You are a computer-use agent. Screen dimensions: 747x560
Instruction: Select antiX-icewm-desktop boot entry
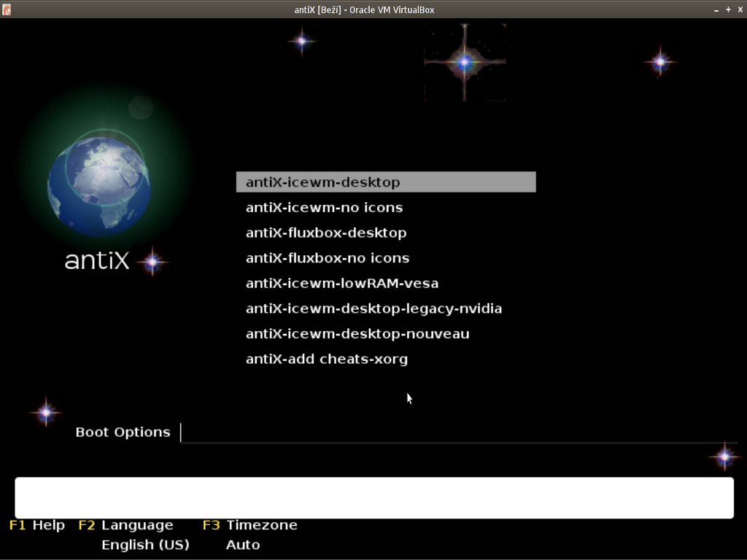pyautogui.click(x=386, y=182)
